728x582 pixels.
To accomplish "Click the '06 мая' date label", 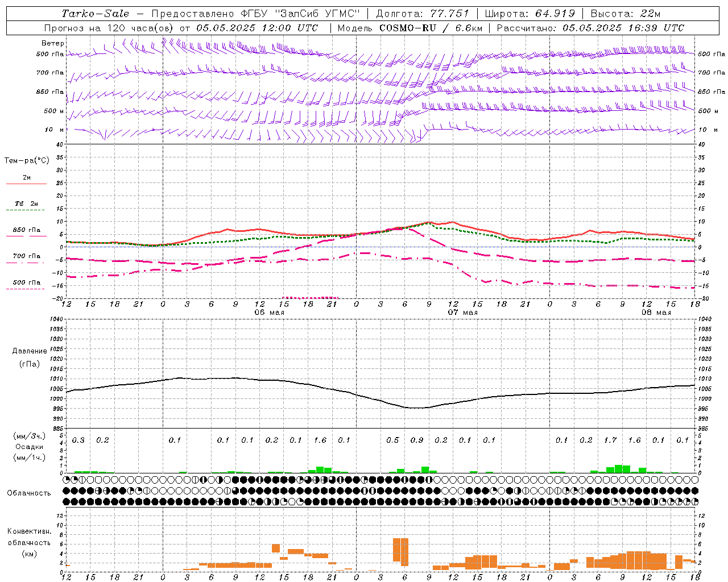I will coord(270,313).
